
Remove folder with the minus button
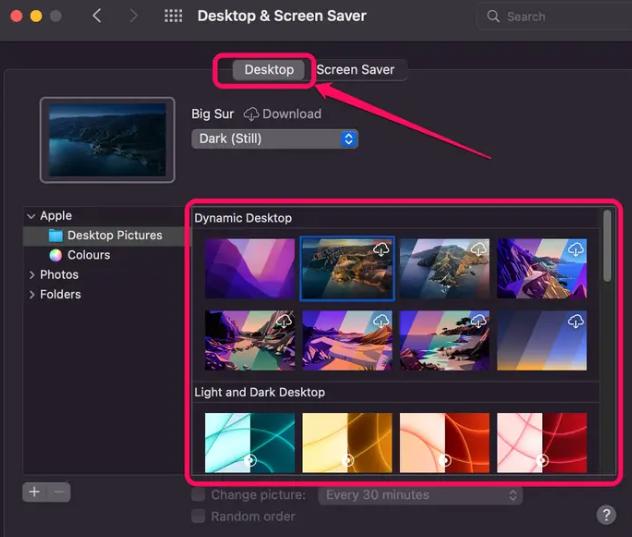[59, 492]
